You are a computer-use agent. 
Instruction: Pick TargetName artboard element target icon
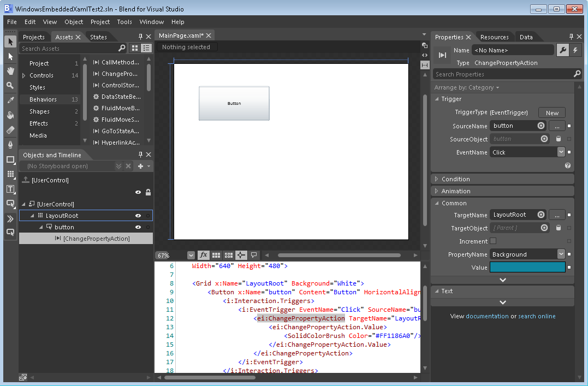click(541, 215)
